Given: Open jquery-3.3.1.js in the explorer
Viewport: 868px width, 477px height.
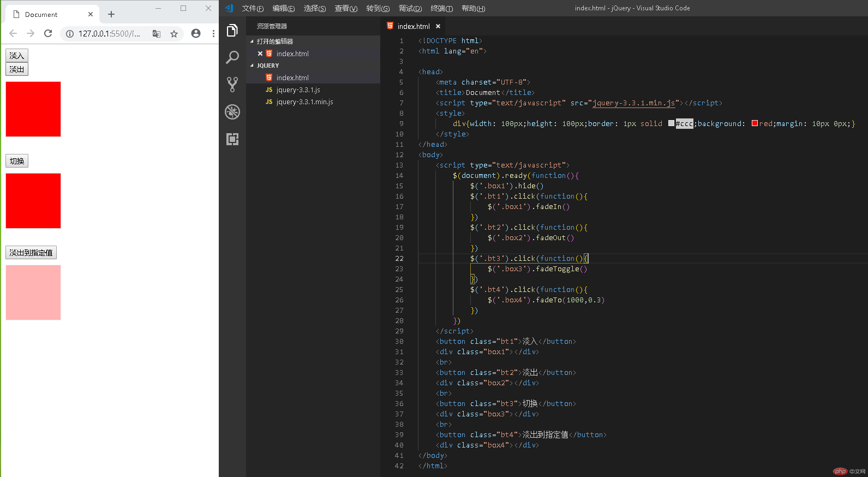Looking at the screenshot, I should [313, 90].
